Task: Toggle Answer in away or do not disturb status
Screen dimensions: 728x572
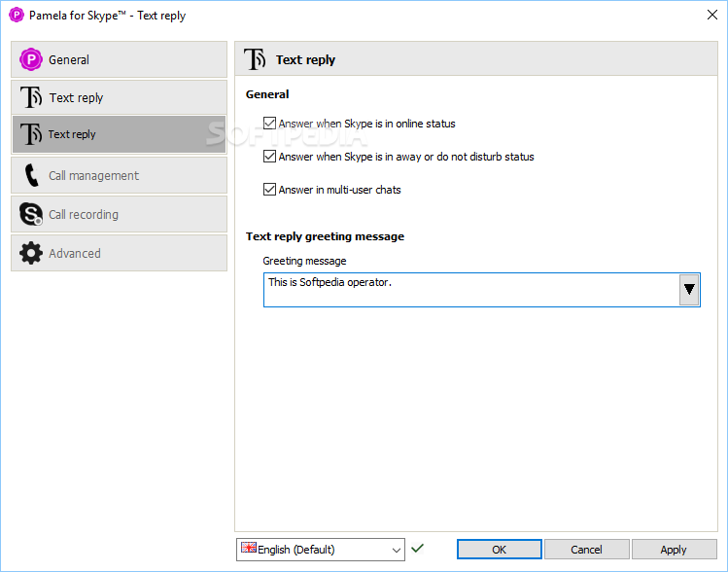Action: (x=269, y=156)
